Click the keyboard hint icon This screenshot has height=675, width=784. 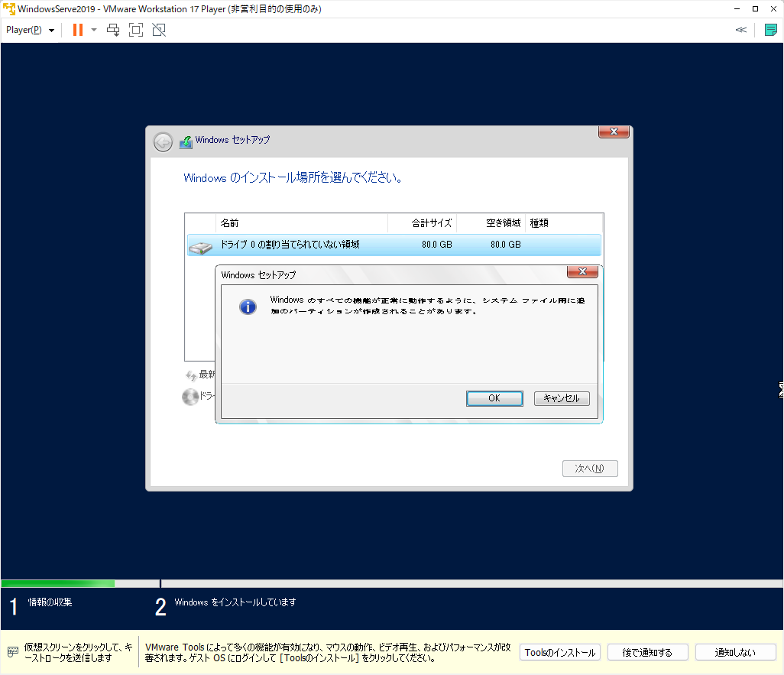tap(13, 652)
